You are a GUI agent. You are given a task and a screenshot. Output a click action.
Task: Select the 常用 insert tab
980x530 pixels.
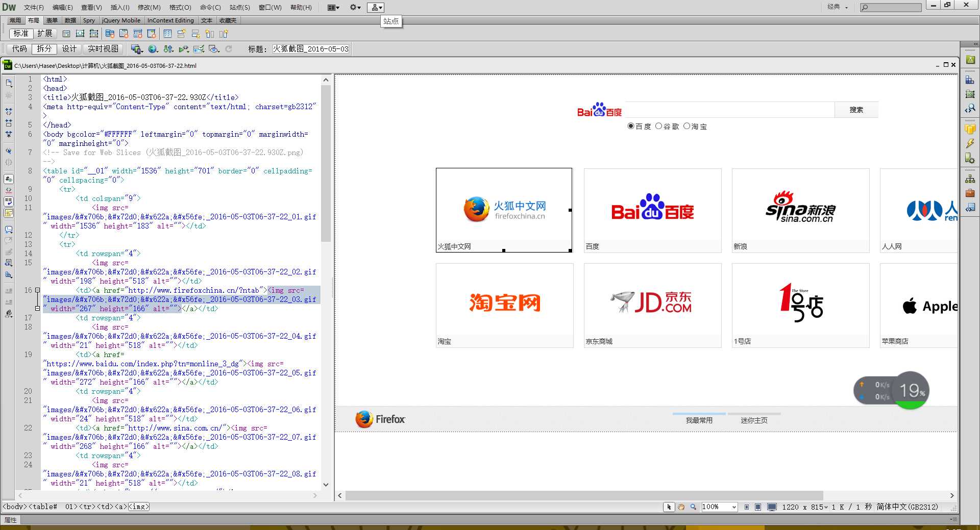[15, 20]
